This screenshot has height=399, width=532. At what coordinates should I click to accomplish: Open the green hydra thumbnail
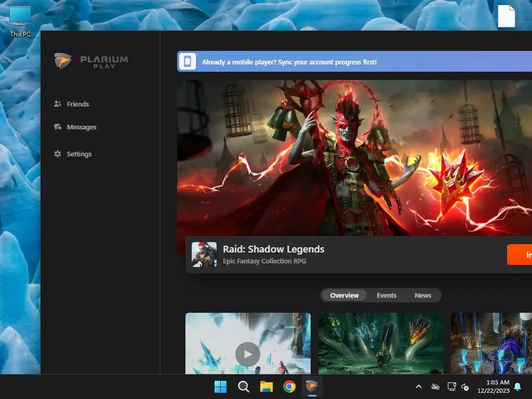point(381,343)
